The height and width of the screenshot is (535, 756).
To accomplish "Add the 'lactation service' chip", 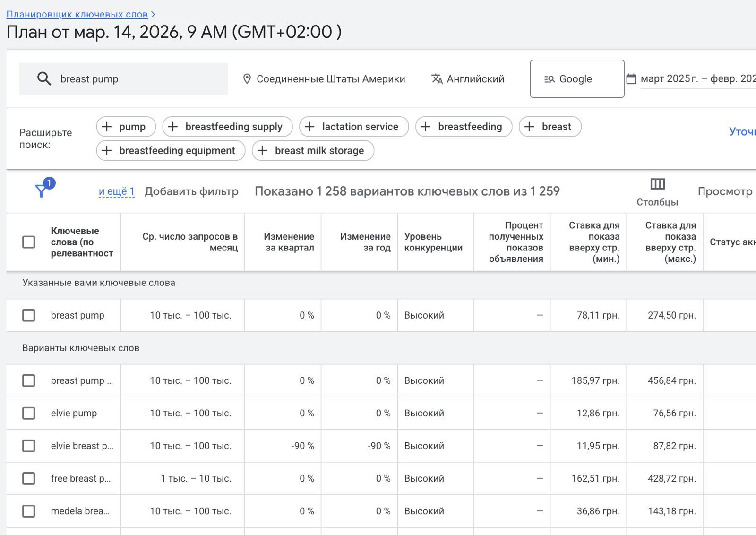I will [354, 127].
